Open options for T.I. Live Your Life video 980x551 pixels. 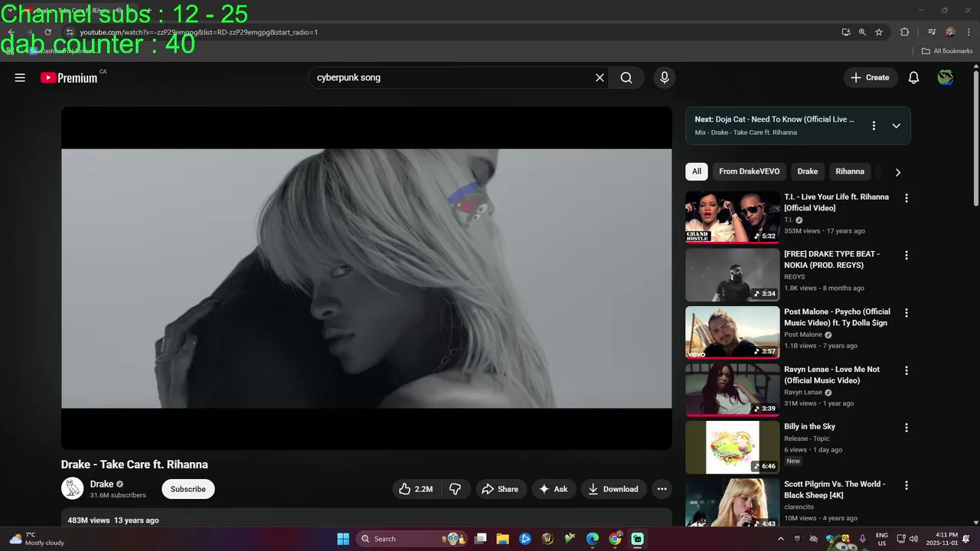(x=906, y=198)
